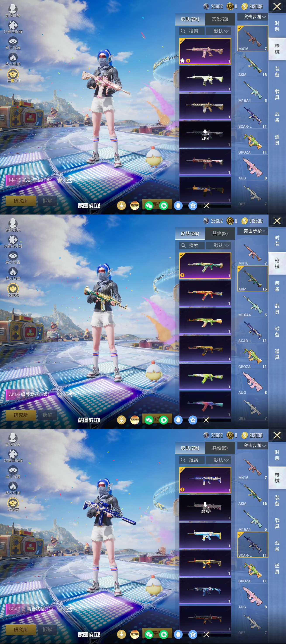
Task: Toggle favorite star next to SCAR-L-青春物语
Action: 60,609
